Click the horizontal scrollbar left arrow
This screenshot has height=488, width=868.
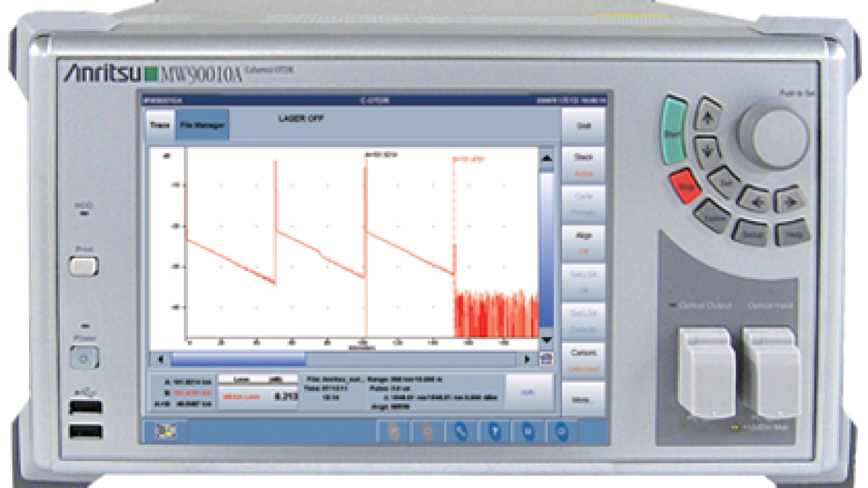160,359
